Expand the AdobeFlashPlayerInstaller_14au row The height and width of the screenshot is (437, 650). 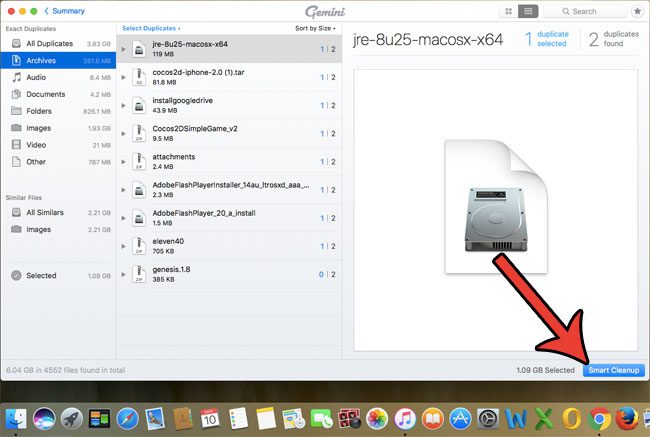[x=124, y=190]
